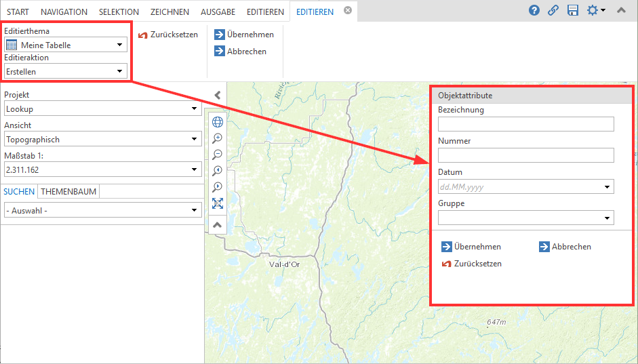Click into the Bezeichnung text field
Image resolution: width=638 pixels, height=364 pixels.
525,124
